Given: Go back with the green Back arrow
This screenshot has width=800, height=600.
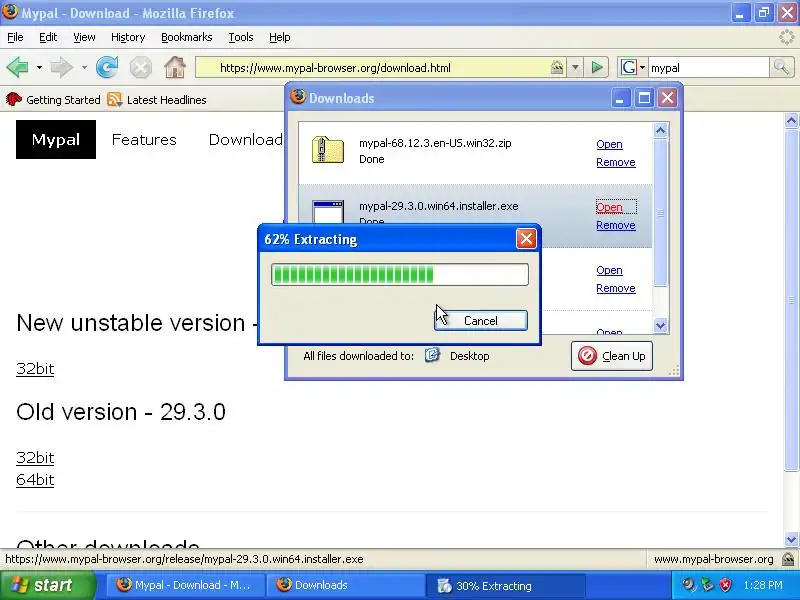Looking at the screenshot, I should (x=17, y=67).
